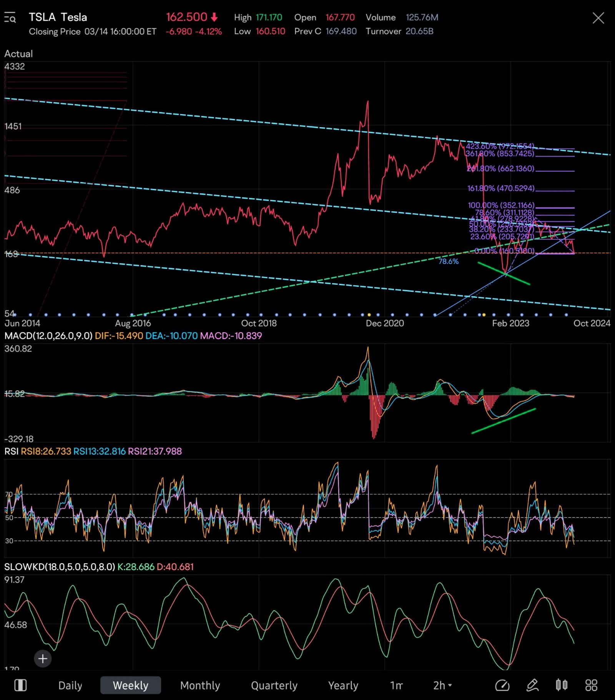The image size is (615, 700).
Task: Open the candlestick chart type icon
Action: point(562,685)
